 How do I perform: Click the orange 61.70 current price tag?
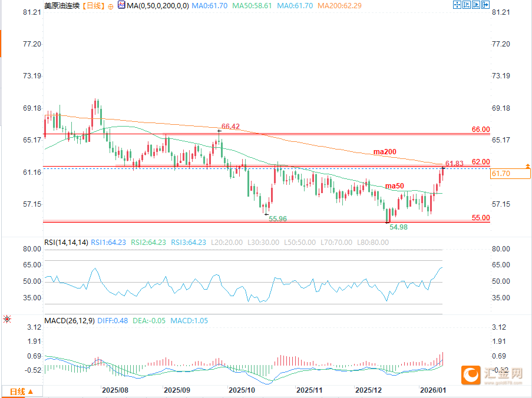(510, 174)
